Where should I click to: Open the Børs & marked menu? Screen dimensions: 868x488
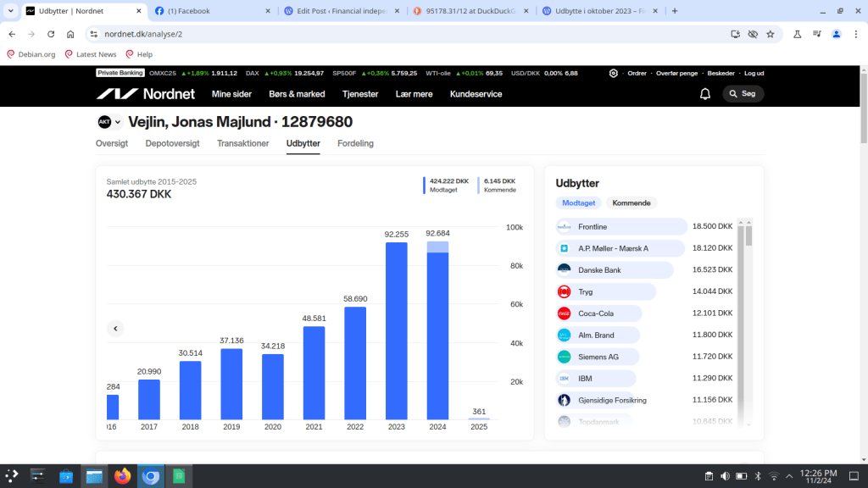297,94
